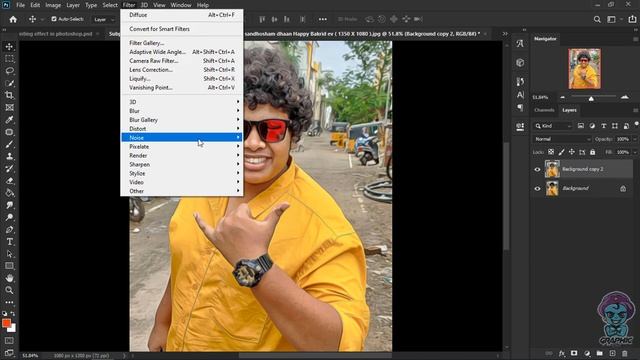Open the Auto-Select Layer dropdown

coord(104,19)
